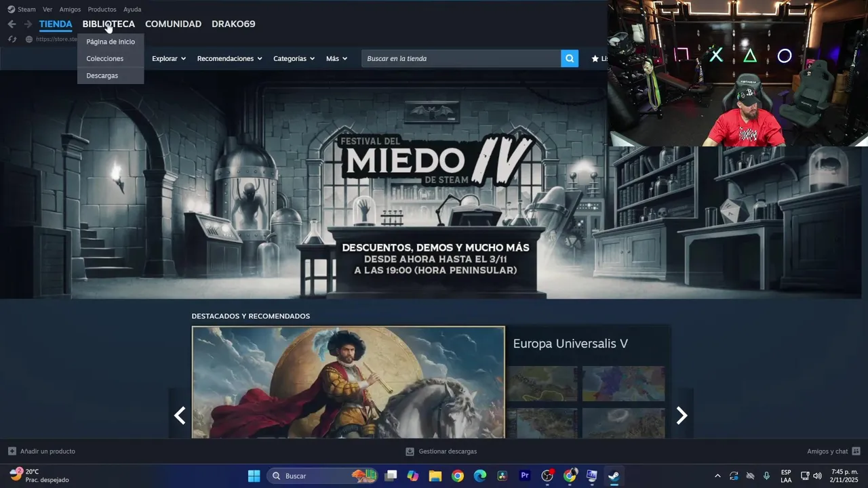
Task: Switch to the TIENDA tab
Action: [56, 24]
